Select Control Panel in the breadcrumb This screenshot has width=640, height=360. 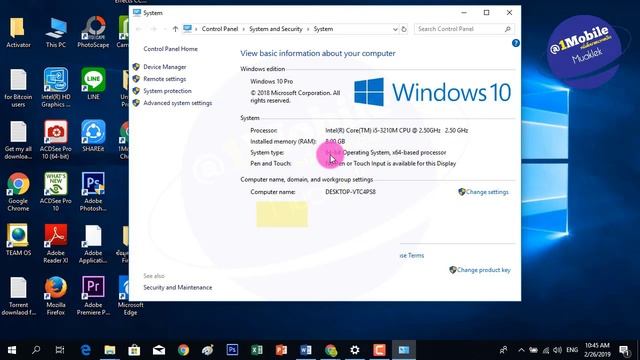220,29
